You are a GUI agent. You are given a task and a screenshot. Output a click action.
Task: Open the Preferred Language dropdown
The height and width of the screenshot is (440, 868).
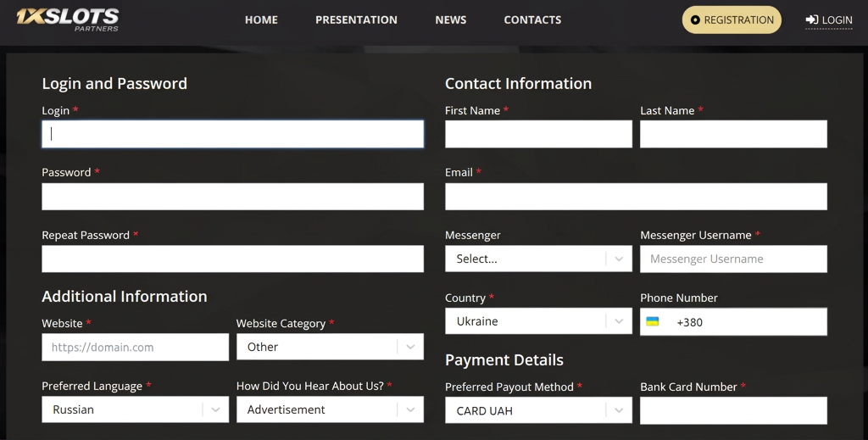click(x=135, y=409)
